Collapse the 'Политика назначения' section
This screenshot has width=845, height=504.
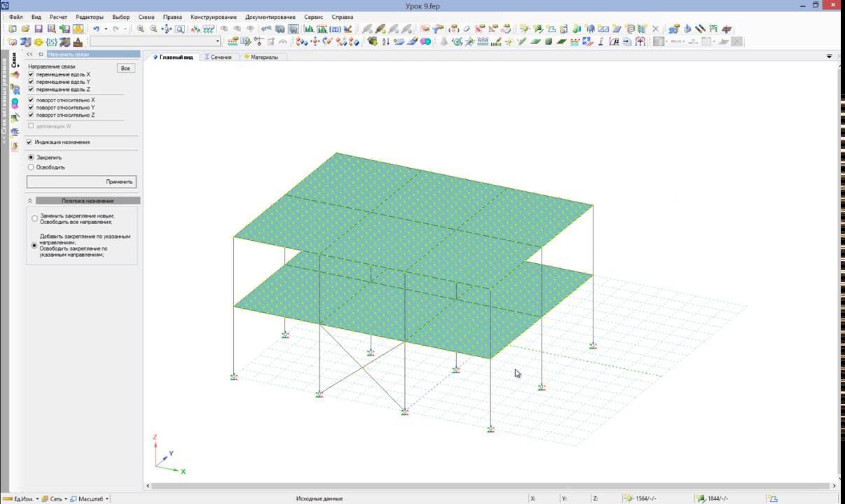click(30, 201)
